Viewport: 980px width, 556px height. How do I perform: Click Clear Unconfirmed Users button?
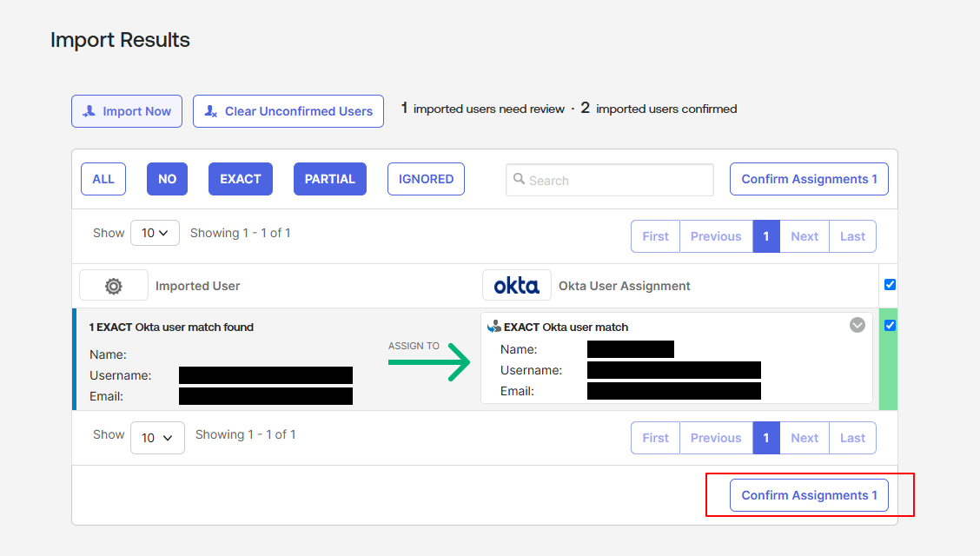[x=288, y=111]
